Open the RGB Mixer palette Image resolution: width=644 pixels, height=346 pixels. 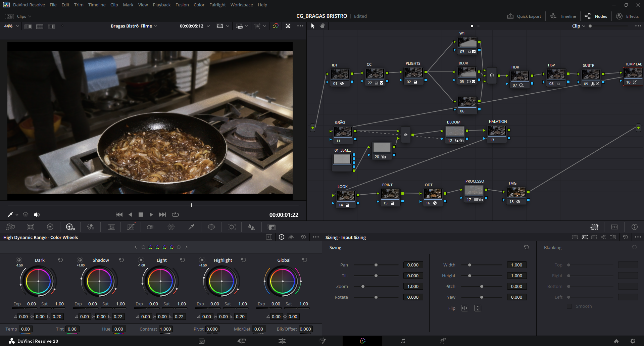[91, 227]
